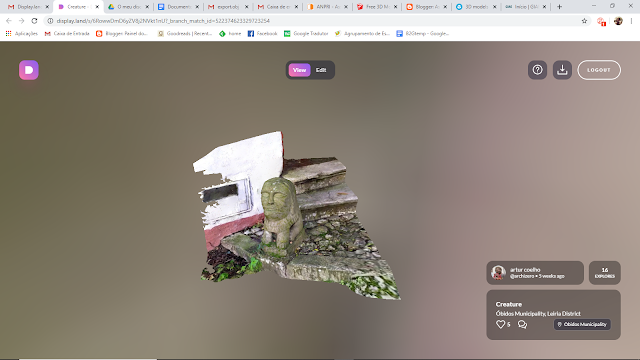Switch to Edit mode
640x360 pixels.
point(321,70)
